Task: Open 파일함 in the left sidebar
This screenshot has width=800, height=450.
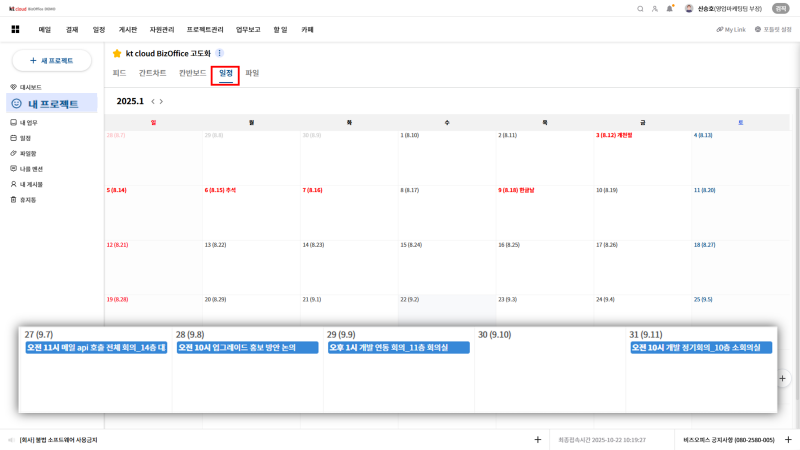Action: tap(26, 154)
